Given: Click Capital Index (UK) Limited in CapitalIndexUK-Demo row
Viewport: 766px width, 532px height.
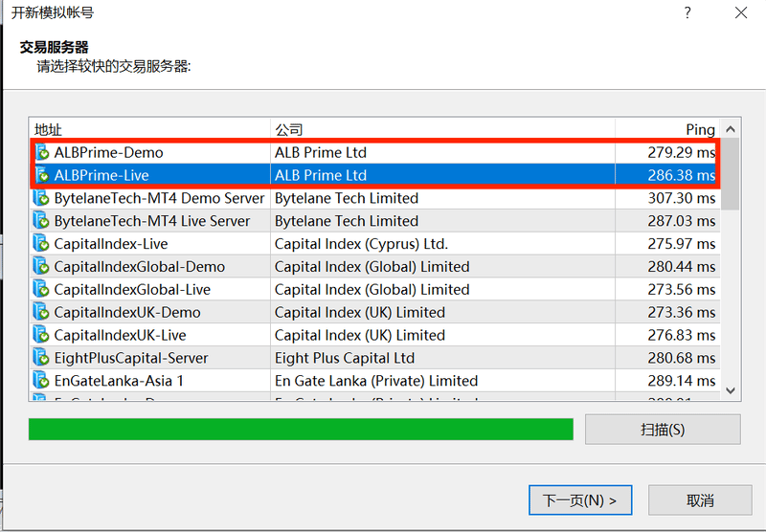Looking at the screenshot, I should tap(360, 312).
